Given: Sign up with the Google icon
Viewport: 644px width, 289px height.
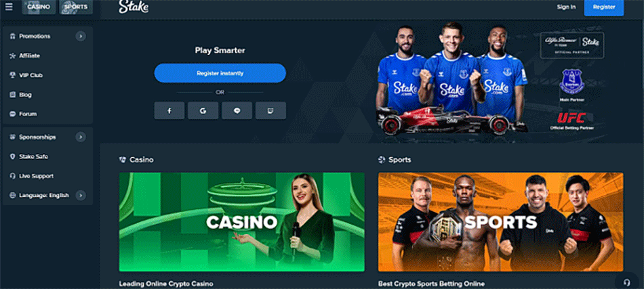Looking at the screenshot, I should point(203,111).
